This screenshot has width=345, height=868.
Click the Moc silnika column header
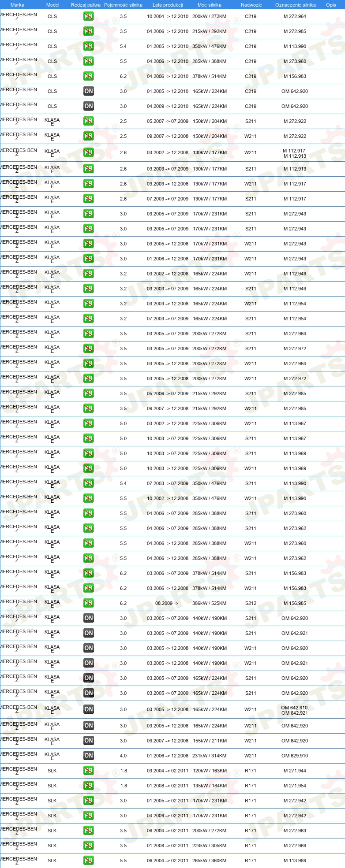point(210,5)
